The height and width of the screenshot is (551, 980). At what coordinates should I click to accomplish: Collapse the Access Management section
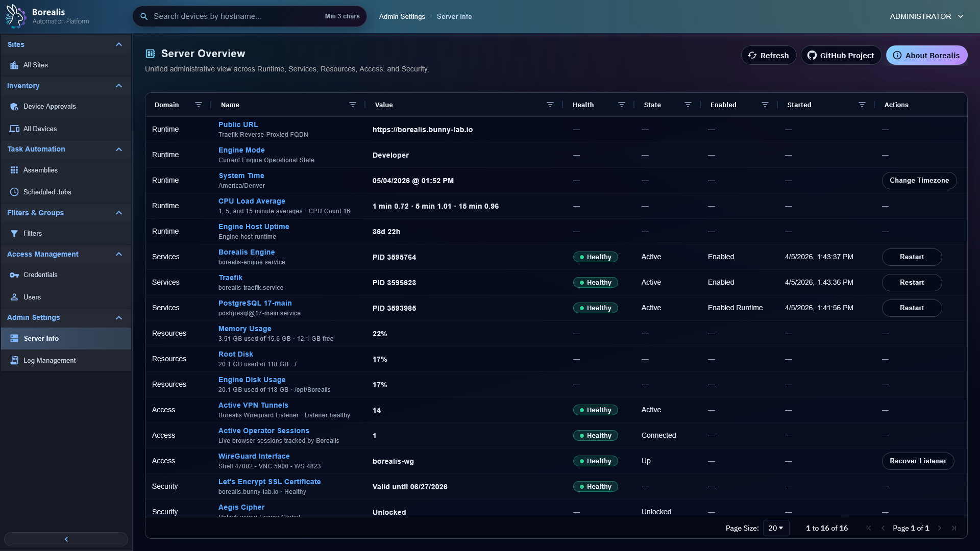click(119, 254)
